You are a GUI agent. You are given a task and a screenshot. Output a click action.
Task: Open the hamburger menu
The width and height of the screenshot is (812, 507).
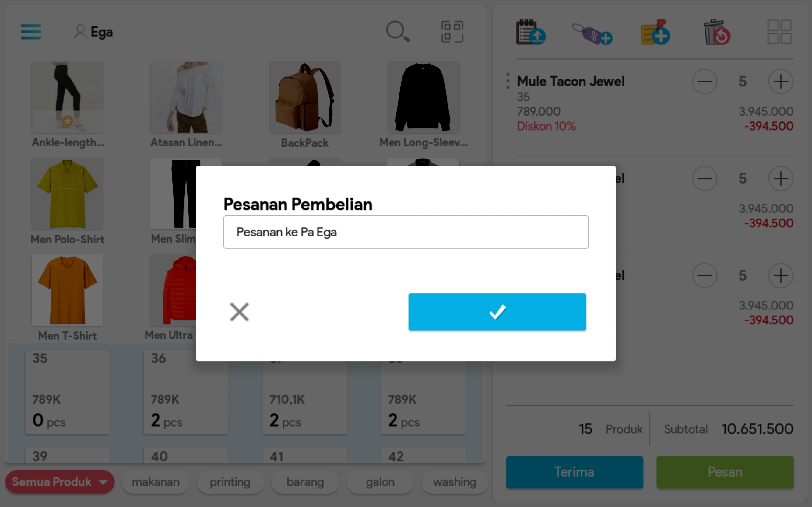pyautogui.click(x=31, y=32)
